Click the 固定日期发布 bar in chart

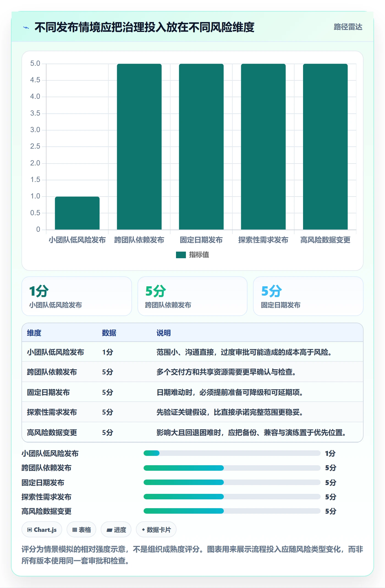point(201,147)
